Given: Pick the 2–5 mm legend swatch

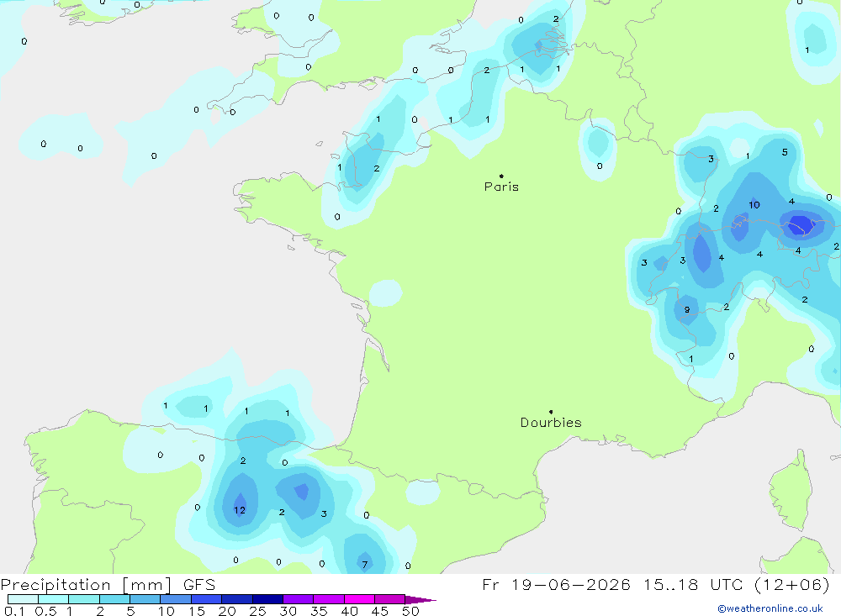Looking at the screenshot, I should (114, 599).
